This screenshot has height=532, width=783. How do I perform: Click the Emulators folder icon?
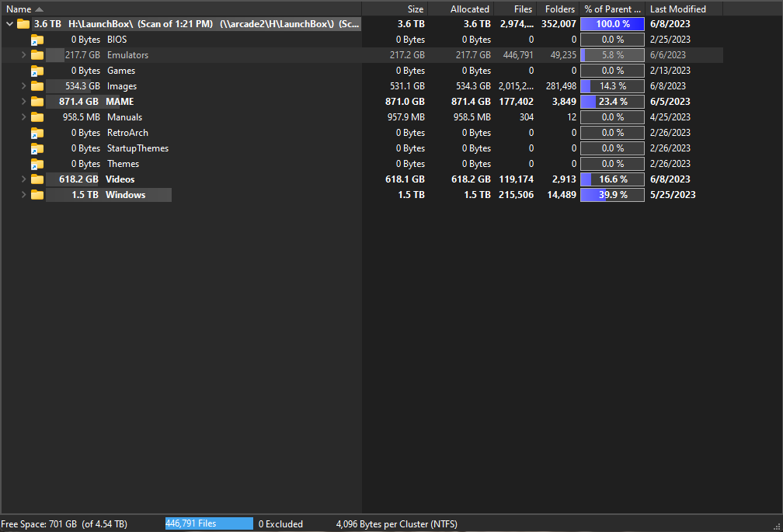click(37, 55)
